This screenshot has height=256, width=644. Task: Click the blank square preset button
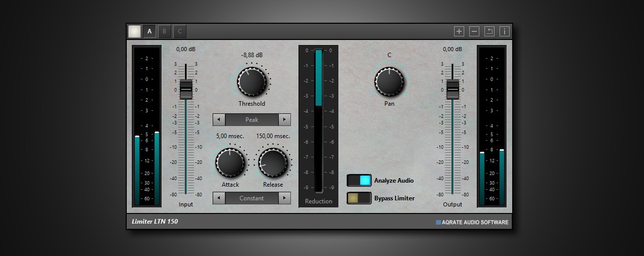click(134, 31)
